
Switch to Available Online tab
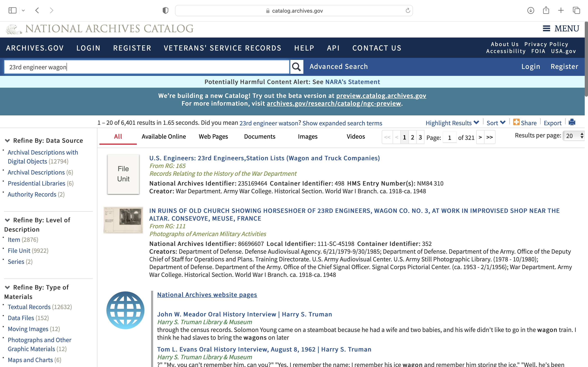164,137
